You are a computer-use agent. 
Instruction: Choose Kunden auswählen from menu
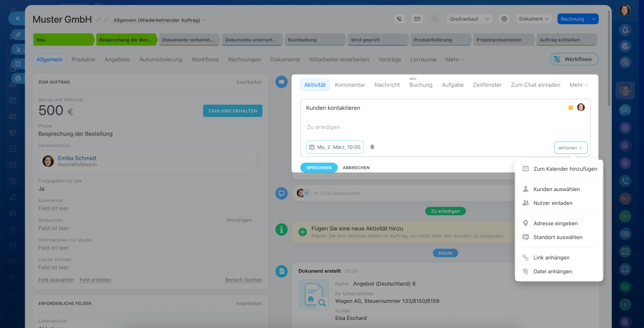[x=556, y=189]
